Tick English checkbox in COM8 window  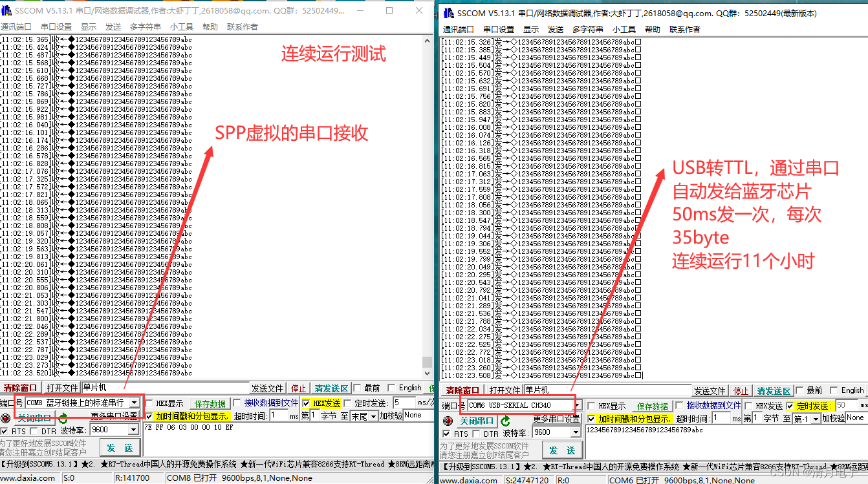pyautogui.click(x=391, y=388)
